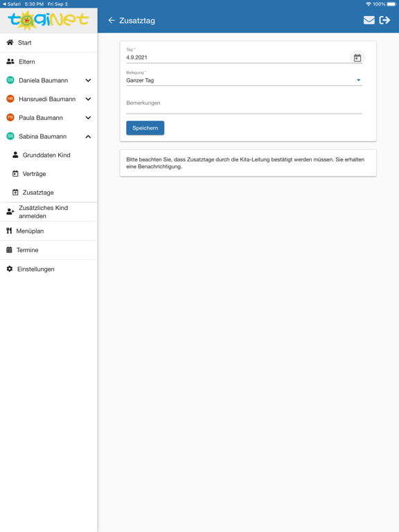Viewport: 399px width, 532px height.
Task: Open Menüplan in sidebar
Action: pyautogui.click(x=48, y=231)
